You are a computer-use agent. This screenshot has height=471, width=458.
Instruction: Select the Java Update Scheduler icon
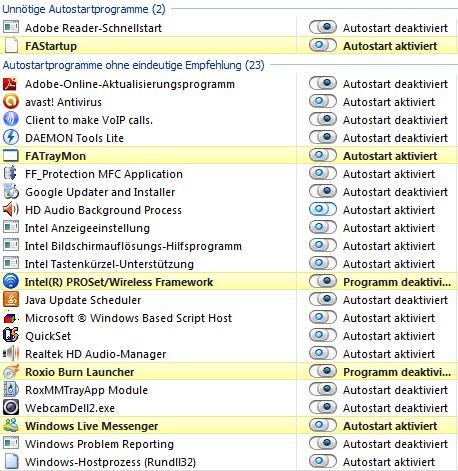(11, 300)
